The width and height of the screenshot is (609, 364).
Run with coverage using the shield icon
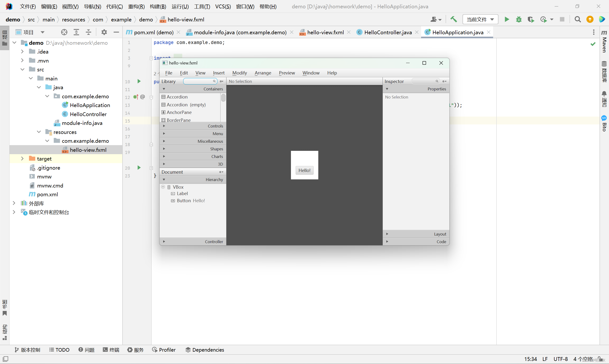pos(531,19)
